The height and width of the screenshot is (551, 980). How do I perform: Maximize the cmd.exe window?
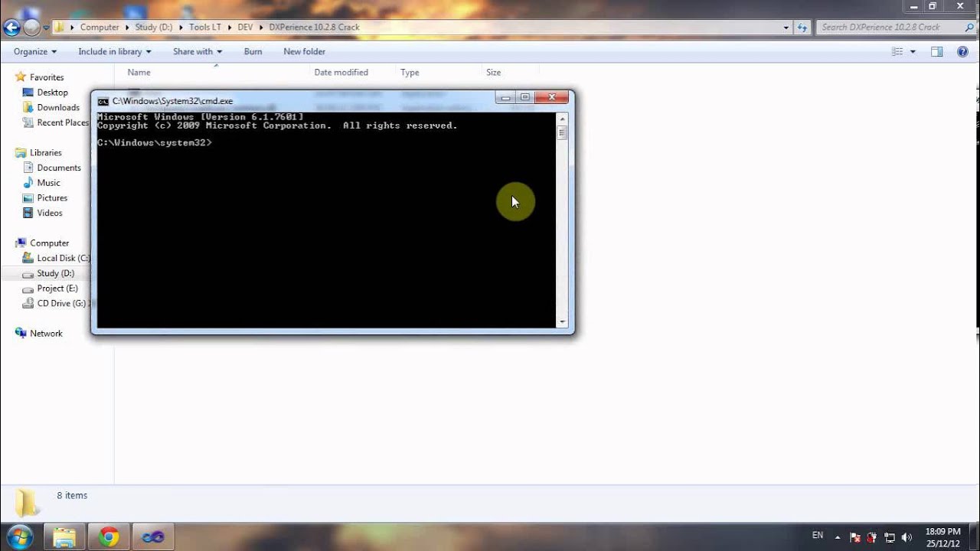tap(525, 97)
